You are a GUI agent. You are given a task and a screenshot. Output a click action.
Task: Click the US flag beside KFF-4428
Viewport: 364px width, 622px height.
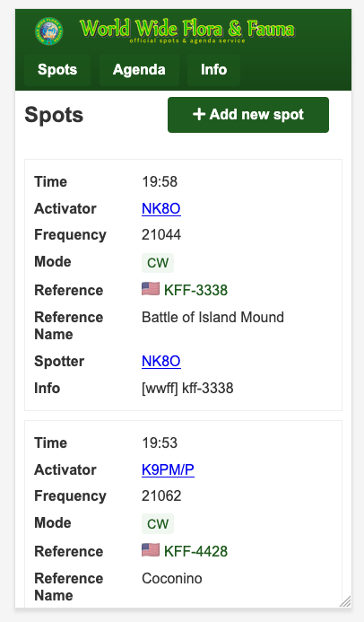151,550
